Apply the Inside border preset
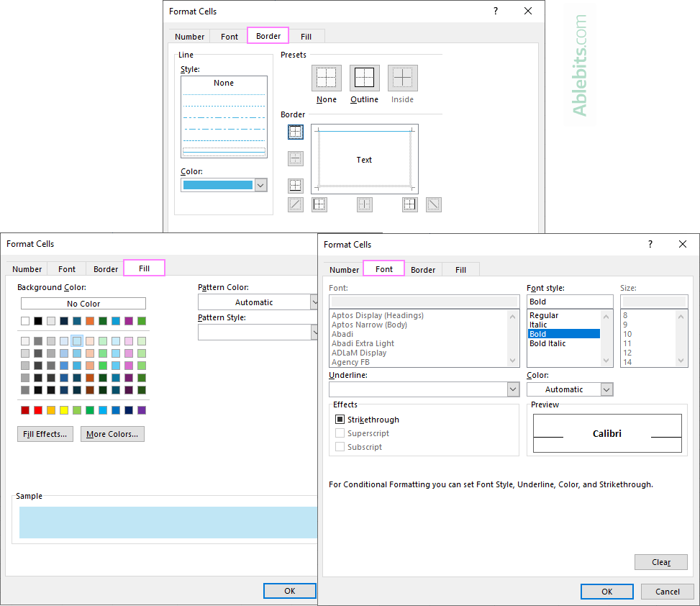 click(402, 77)
